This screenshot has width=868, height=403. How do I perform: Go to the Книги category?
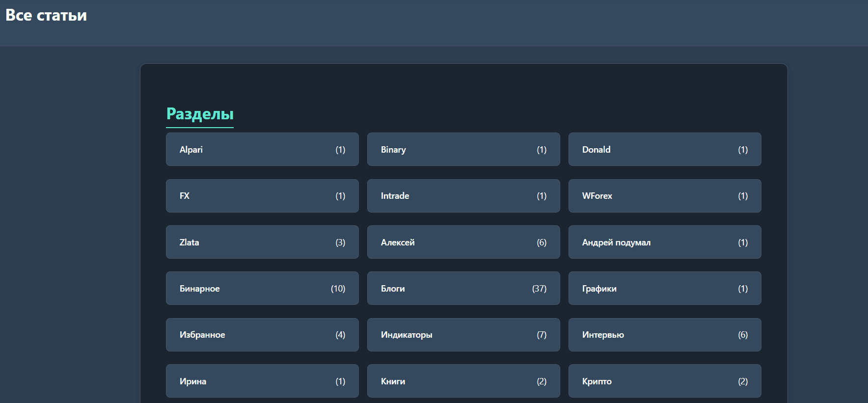click(x=463, y=381)
